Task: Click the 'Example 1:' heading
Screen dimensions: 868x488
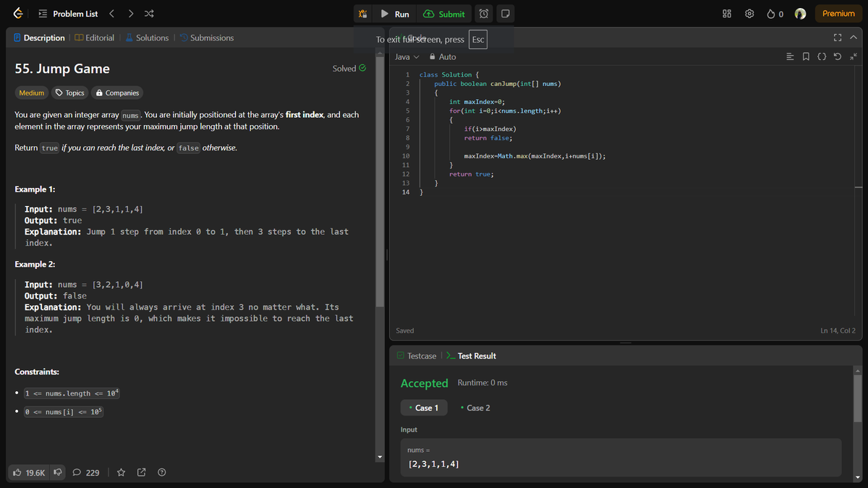Action: [x=35, y=189]
